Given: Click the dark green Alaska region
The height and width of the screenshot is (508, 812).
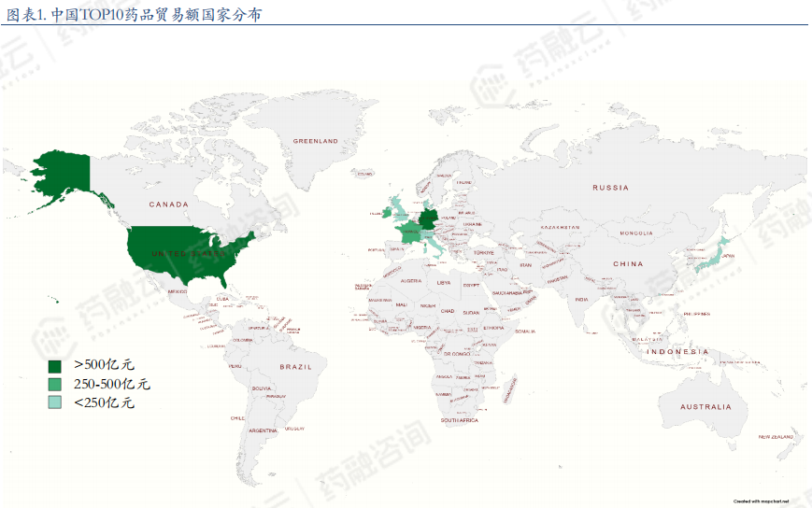Looking at the screenshot, I should click(x=63, y=176).
